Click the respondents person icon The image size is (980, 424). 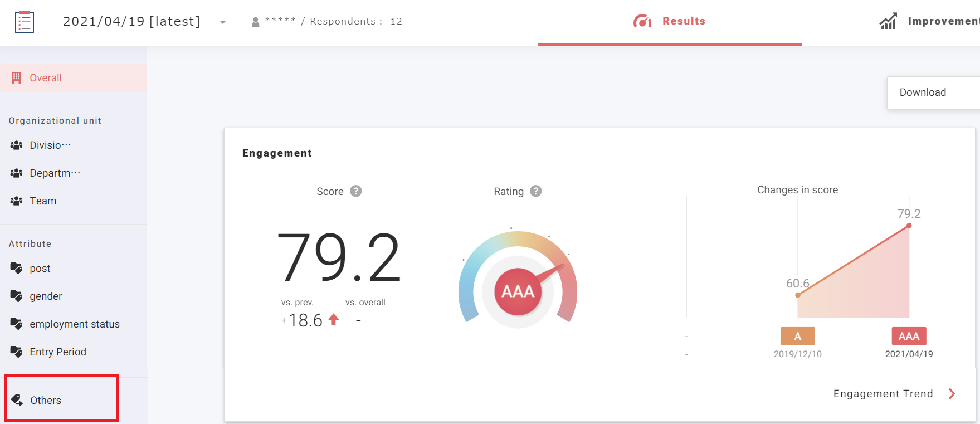click(x=255, y=22)
